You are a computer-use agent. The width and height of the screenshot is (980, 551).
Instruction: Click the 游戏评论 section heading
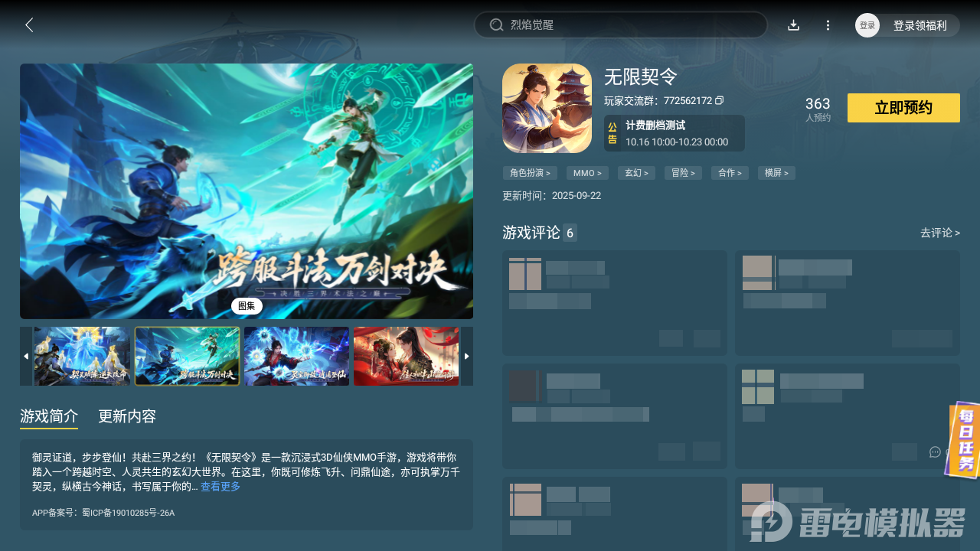pyautogui.click(x=531, y=233)
